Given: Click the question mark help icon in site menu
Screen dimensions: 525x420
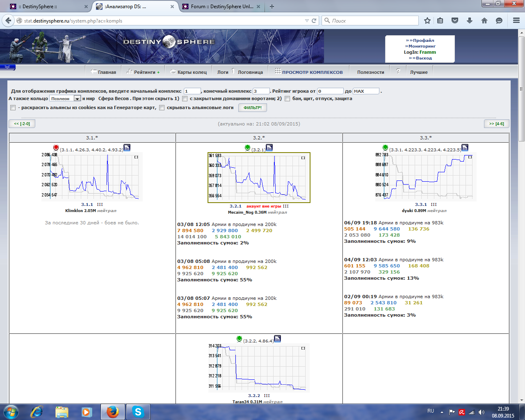Looking at the screenshot, I should tap(398, 71).
